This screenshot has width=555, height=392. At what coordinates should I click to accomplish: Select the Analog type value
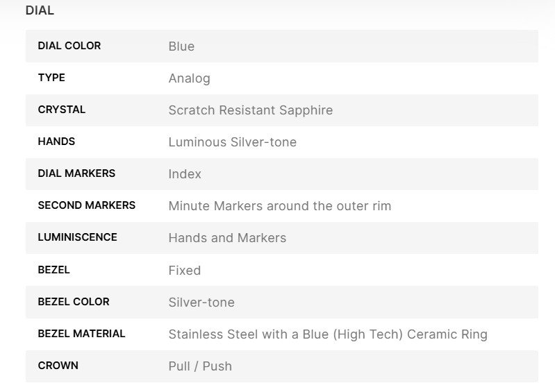pos(189,78)
